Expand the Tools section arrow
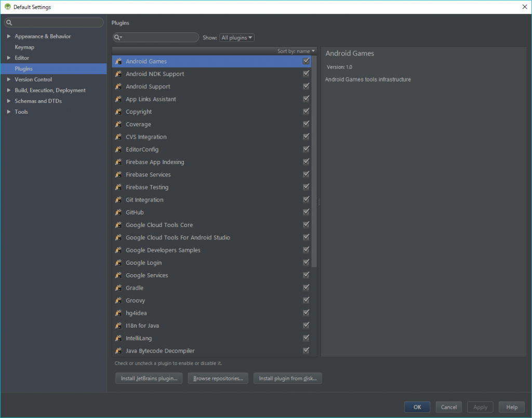The image size is (532, 418). 9,112
